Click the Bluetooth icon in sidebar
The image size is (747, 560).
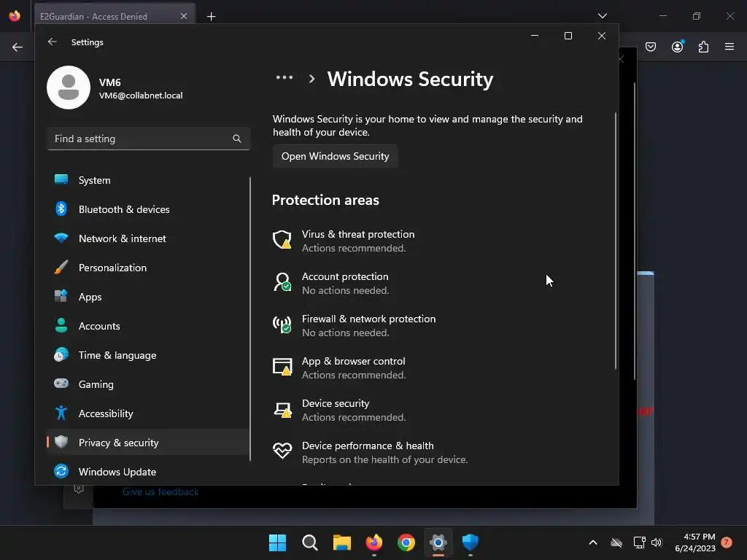click(x=61, y=209)
